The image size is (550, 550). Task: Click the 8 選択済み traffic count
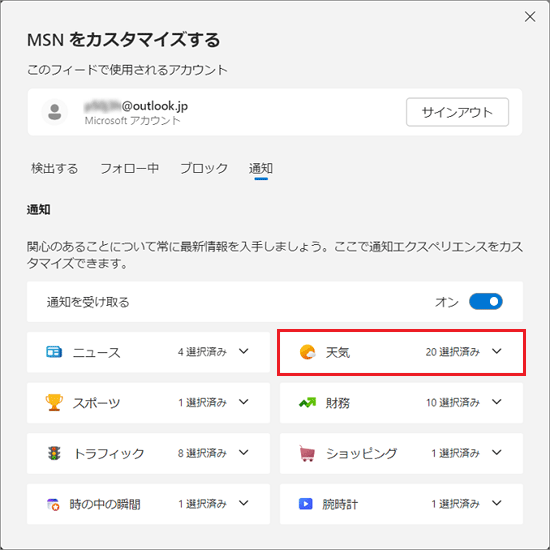202,453
